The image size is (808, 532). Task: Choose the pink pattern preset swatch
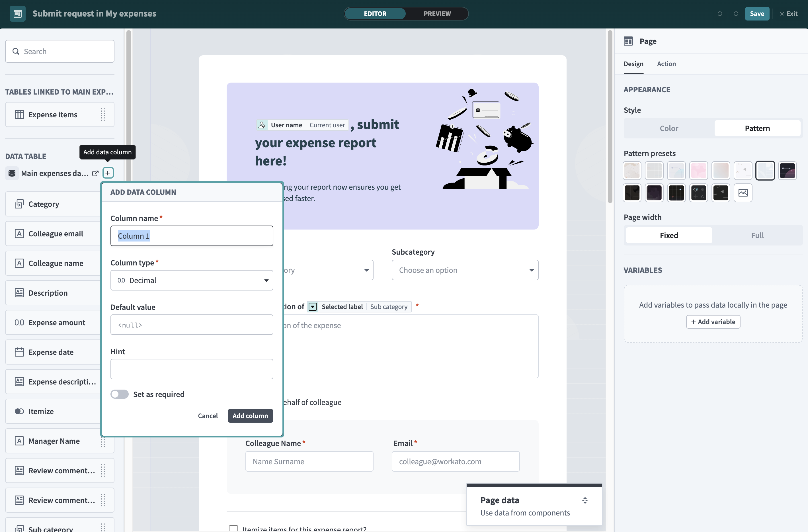[698, 170]
